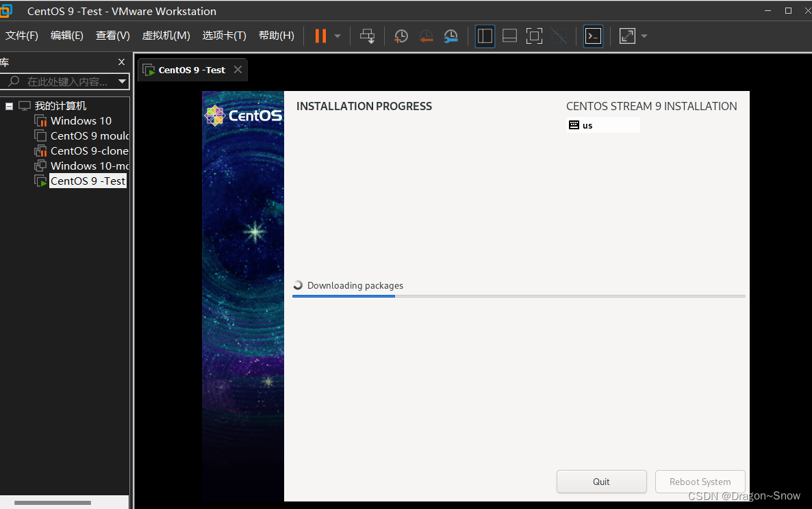This screenshot has height=509, width=812.
Task: Open the 虚拟机(M) menu
Action: 166,35
